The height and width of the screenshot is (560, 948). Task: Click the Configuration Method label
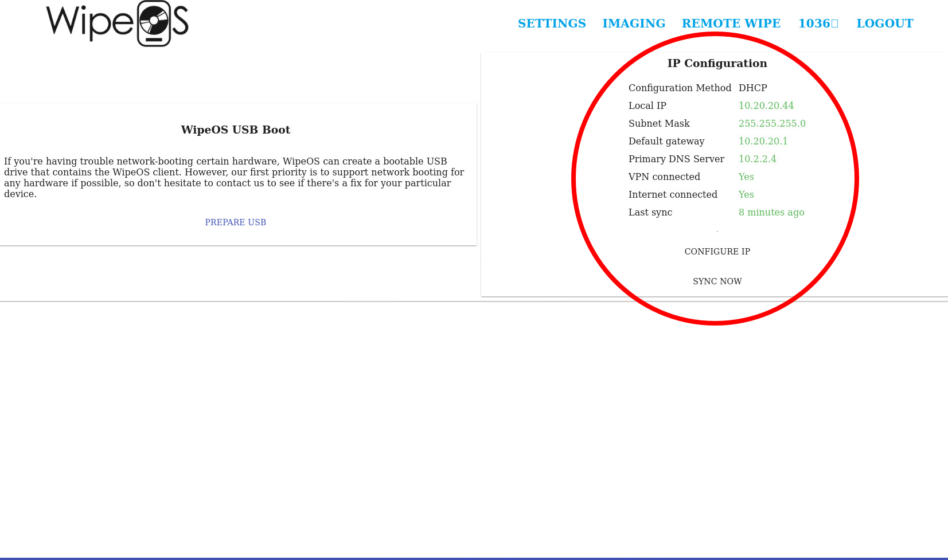pyautogui.click(x=680, y=88)
